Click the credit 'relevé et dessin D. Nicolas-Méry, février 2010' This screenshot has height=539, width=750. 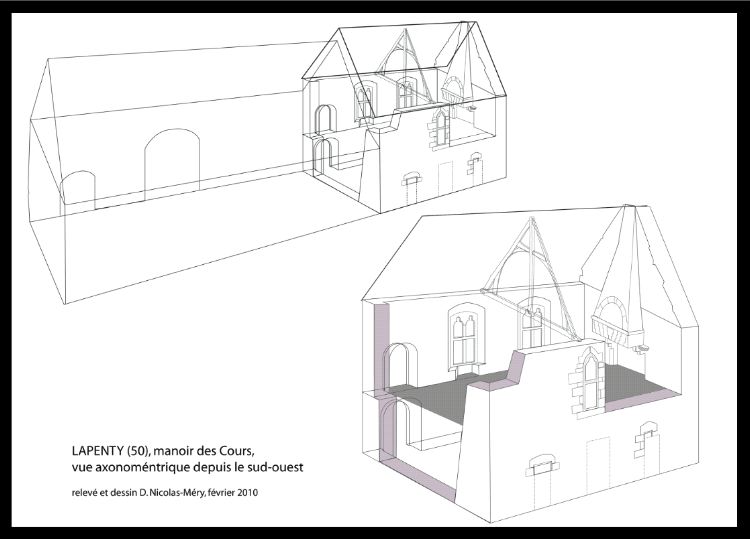point(165,493)
